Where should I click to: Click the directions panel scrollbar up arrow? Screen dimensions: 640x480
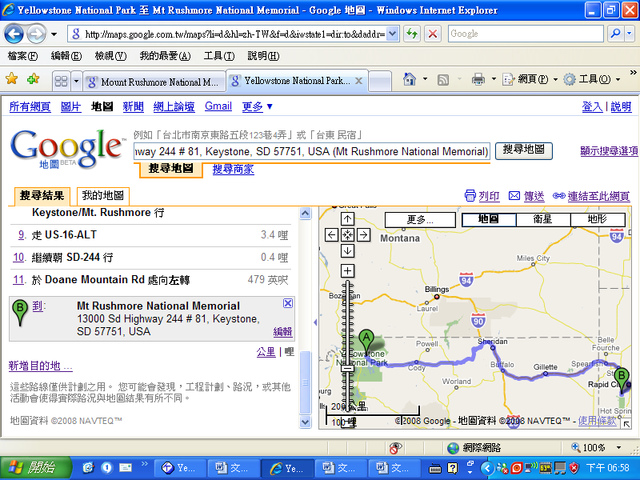305,213
